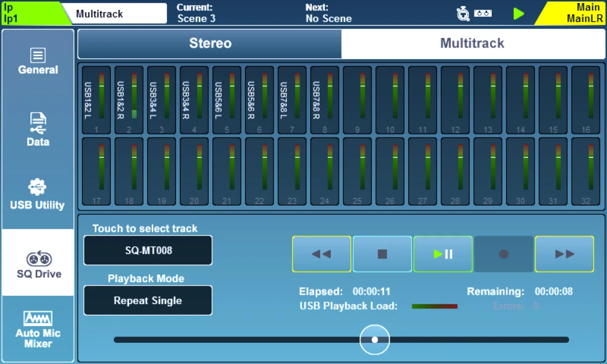Click the record button

point(504,254)
